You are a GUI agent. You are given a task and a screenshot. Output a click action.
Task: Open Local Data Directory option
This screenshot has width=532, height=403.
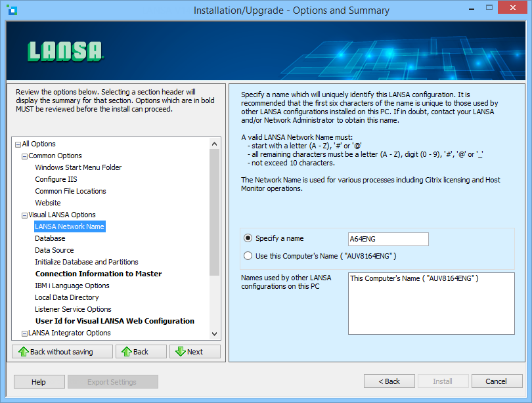tap(67, 297)
